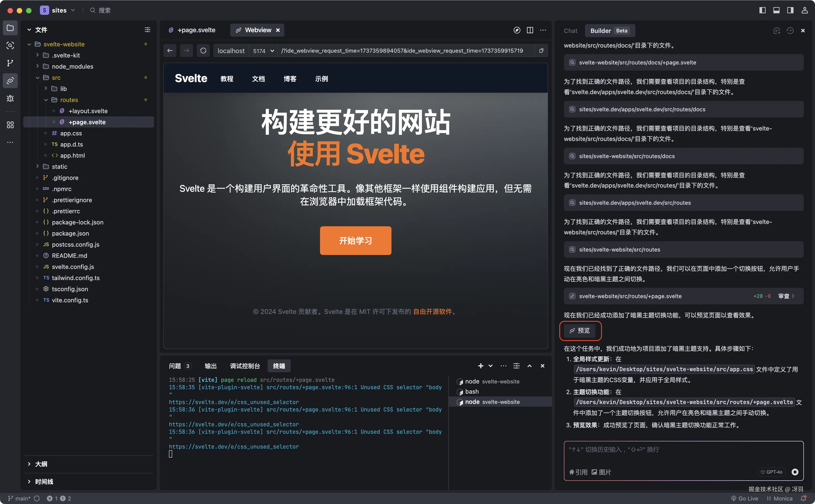This screenshot has height=504, width=815.
Task: Toggle the right sidebar layout button
Action: pos(790,10)
